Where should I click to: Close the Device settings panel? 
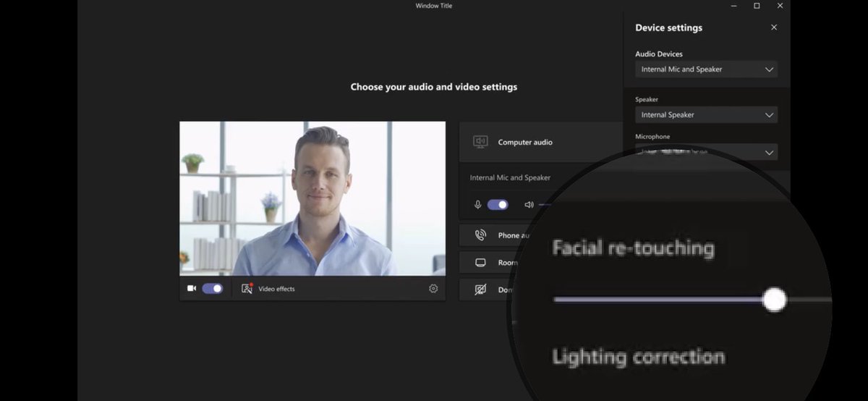pos(774,28)
